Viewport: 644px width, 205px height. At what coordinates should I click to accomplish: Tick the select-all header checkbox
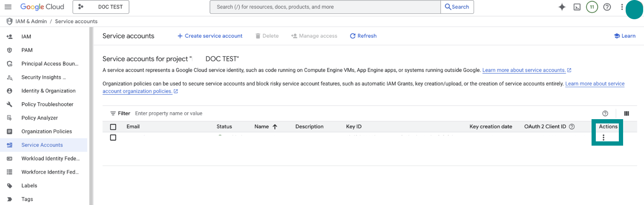pyautogui.click(x=113, y=127)
